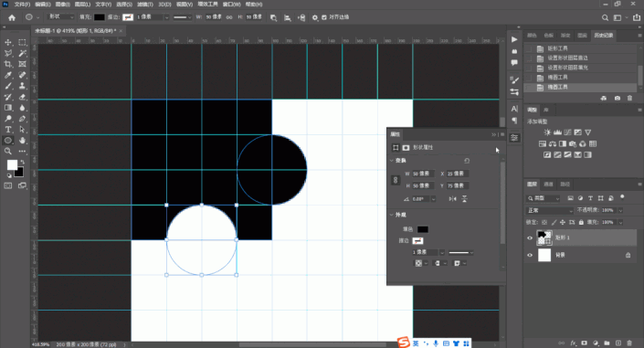644x348 pixels.
Task: Open stroke width dropdown in options bar
Action: point(166,17)
